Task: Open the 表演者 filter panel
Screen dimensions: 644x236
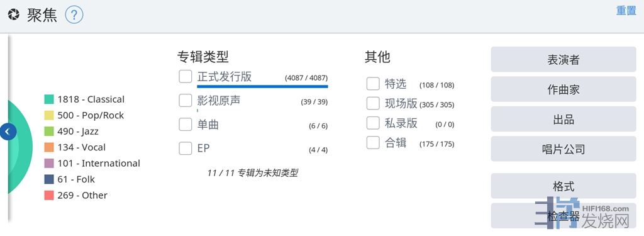Action: 563,60
